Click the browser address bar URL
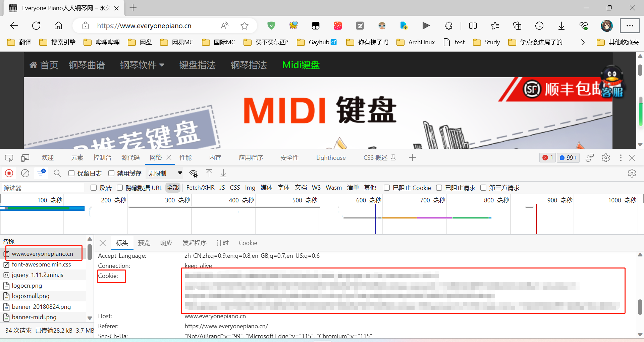The image size is (644, 342). (x=144, y=26)
